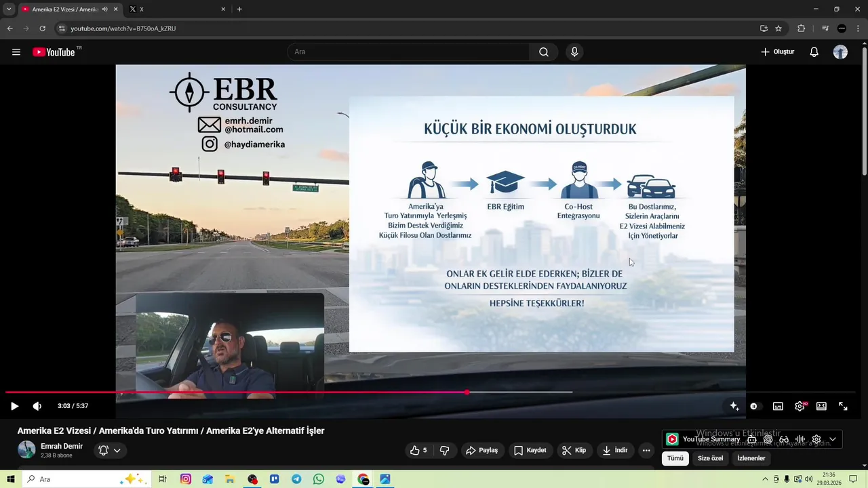Image resolution: width=868 pixels, height=488 pixels.
Task: Open subscription notification bell dropdown
Action: tap(110, 450)
